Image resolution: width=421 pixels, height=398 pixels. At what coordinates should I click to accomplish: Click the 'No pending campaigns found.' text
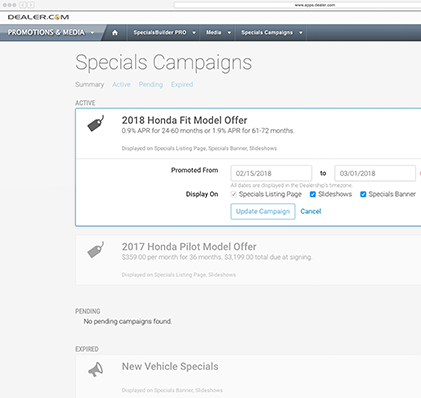click(x=128, y=321)
